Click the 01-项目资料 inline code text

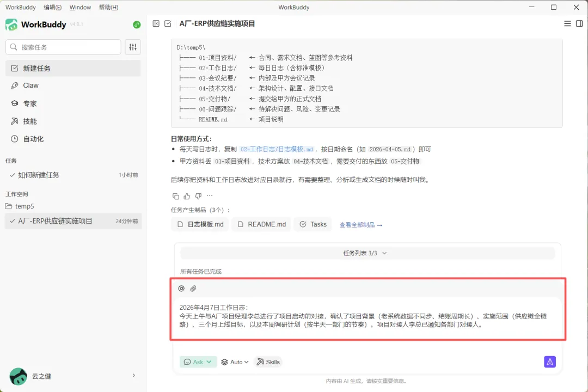pos(232,161)
